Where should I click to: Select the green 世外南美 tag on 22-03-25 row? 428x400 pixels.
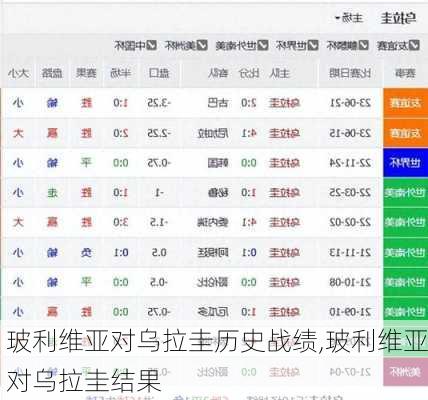405,193
